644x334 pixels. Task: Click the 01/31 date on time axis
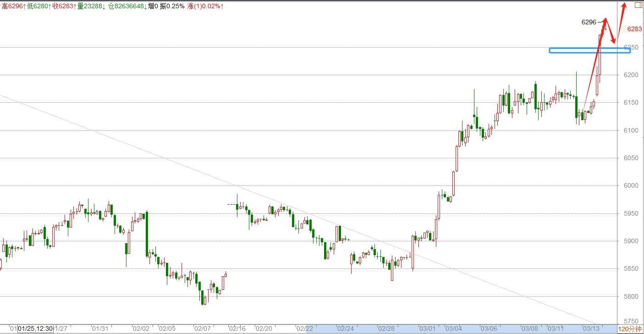(x=100, y=329)
